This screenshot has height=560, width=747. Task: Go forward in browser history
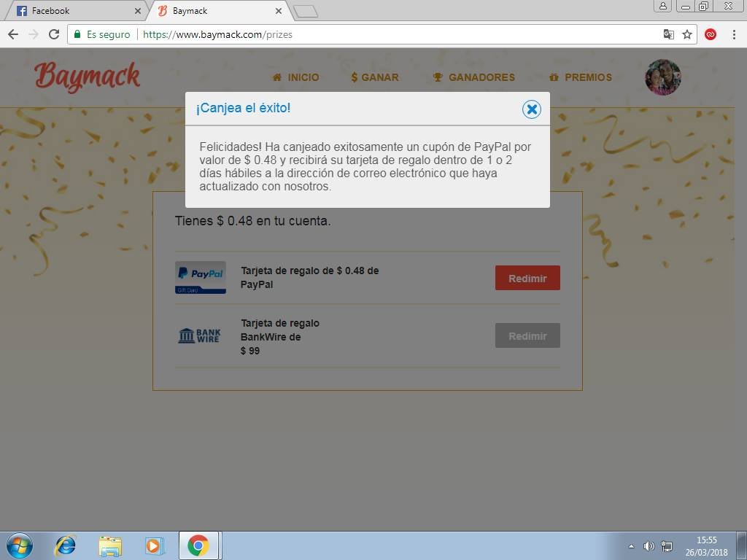click(34, 34)
